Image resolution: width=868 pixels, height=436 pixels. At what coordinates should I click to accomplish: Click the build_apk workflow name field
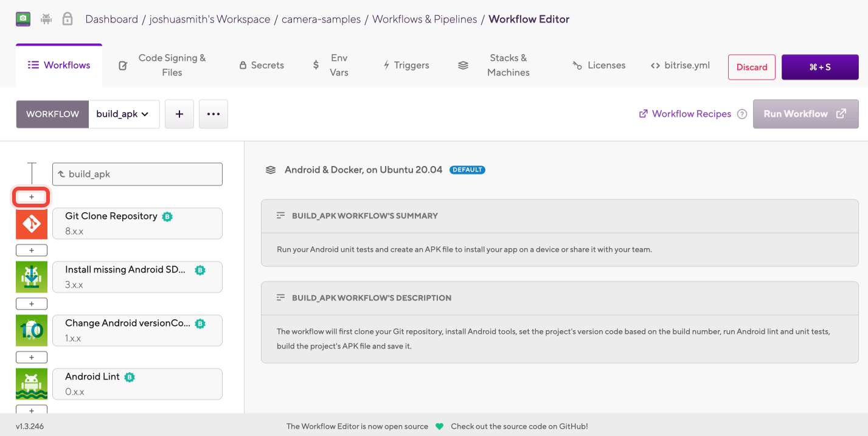(x=137, y=174)
